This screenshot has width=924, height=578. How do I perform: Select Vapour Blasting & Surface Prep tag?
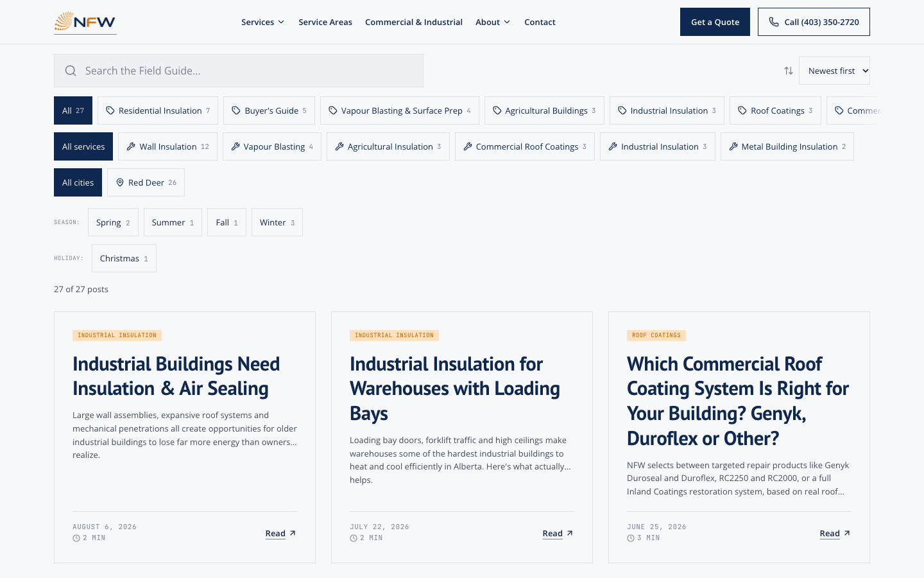pyautogui.click(x=400, y=110)
